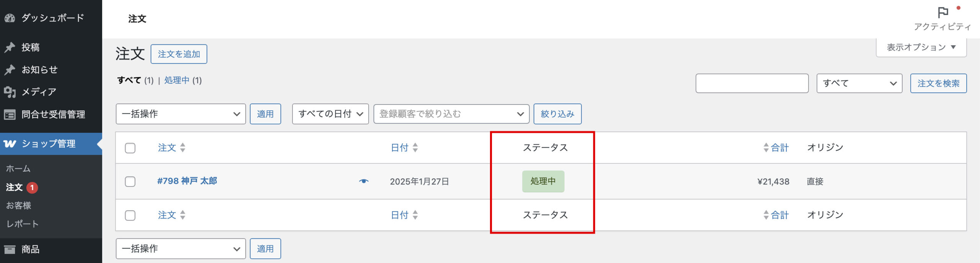Open the アクティビティ flag icon panel

click(943, 13)
